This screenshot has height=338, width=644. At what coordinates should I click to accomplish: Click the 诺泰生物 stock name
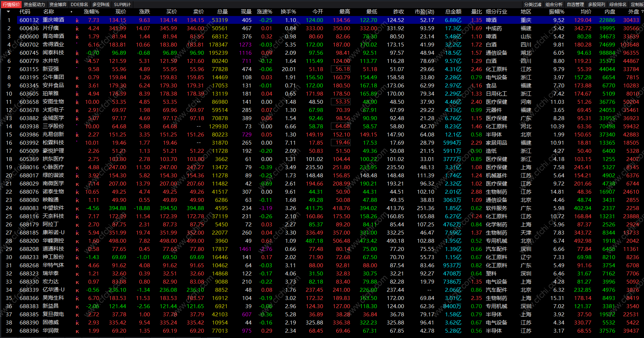53,192
